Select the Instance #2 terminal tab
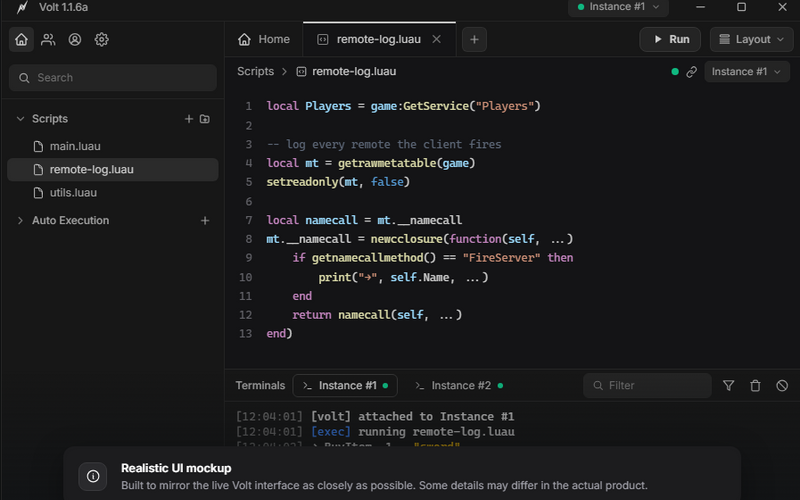800x500 pixels. point(459,386)
